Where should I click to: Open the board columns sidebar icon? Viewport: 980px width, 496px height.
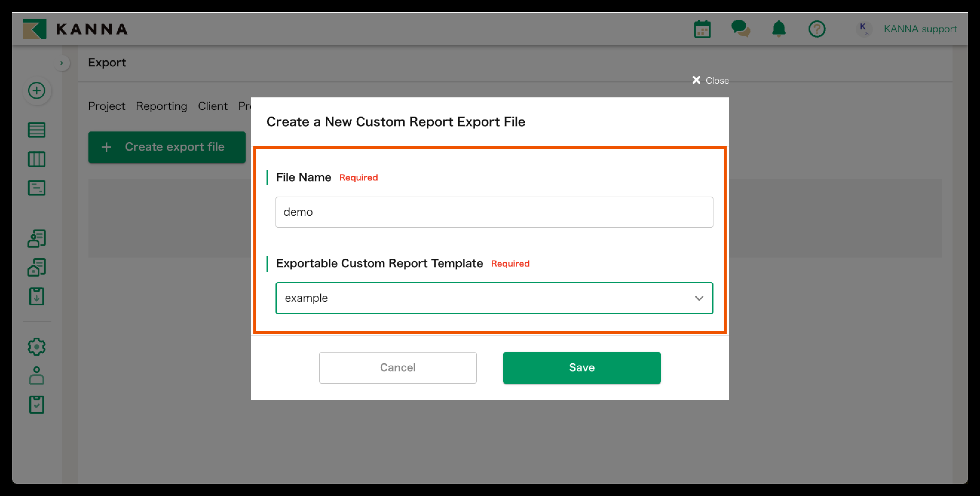(x=36, y=159)
